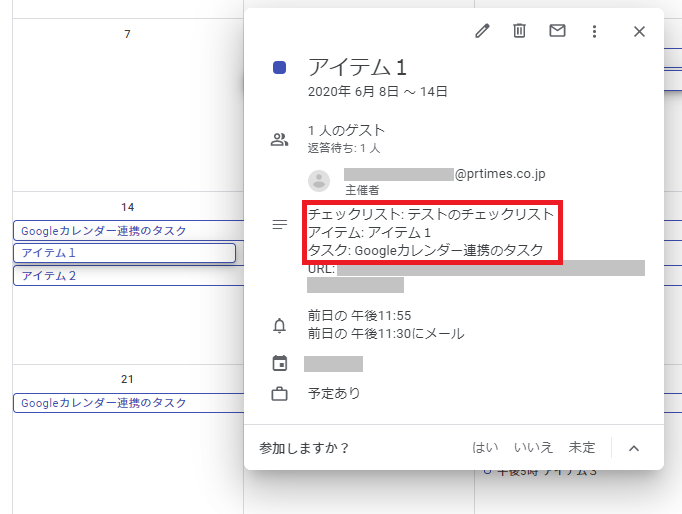Open the three-dot options menu
This screenshot has height=514, width=682.
pos(594,31)
